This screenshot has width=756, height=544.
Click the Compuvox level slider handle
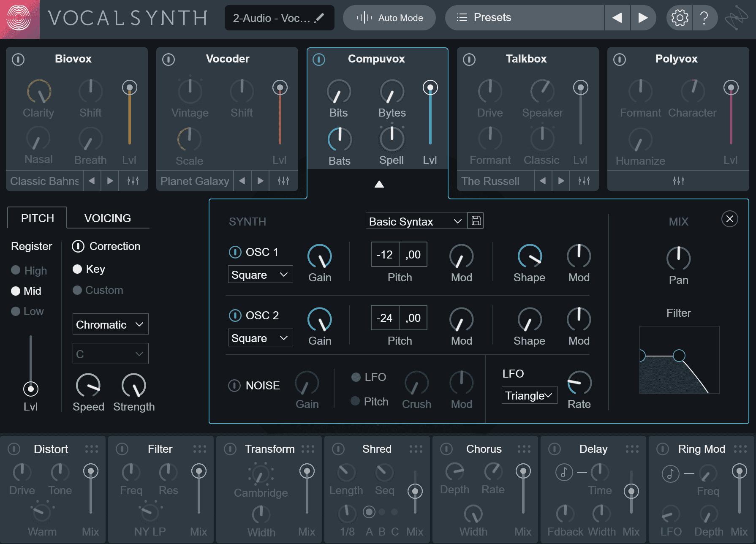tap(430, 87)
